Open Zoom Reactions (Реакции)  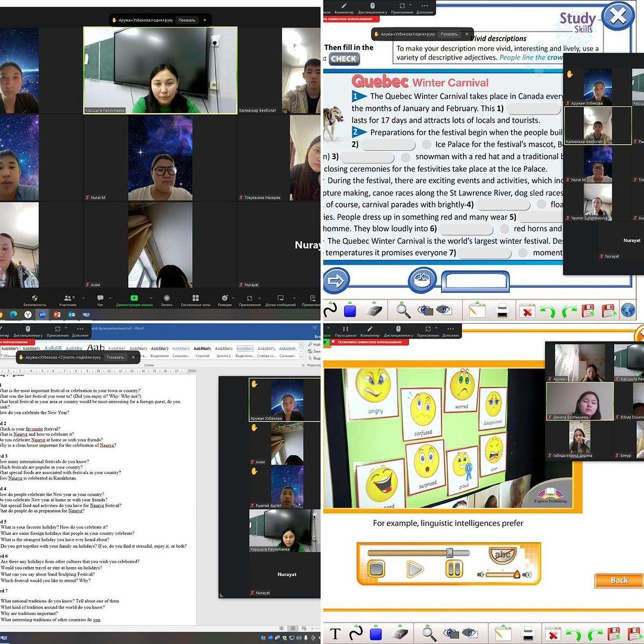(224, 300)
